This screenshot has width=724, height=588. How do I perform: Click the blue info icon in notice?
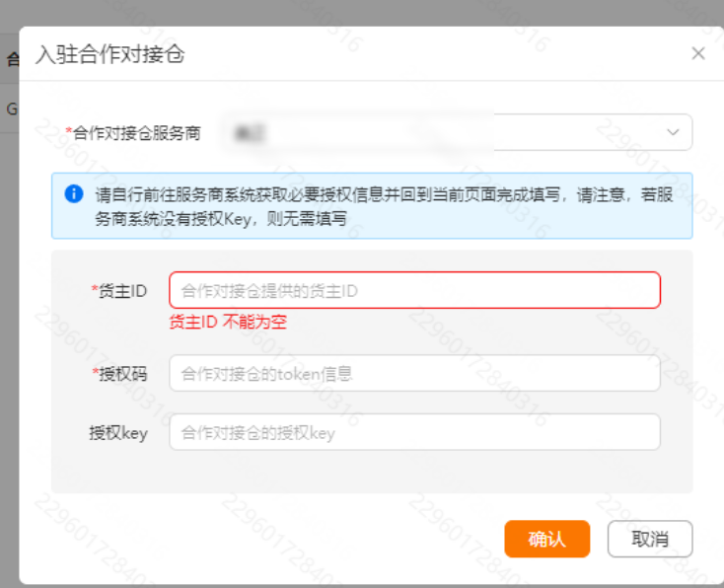[73, 194]
